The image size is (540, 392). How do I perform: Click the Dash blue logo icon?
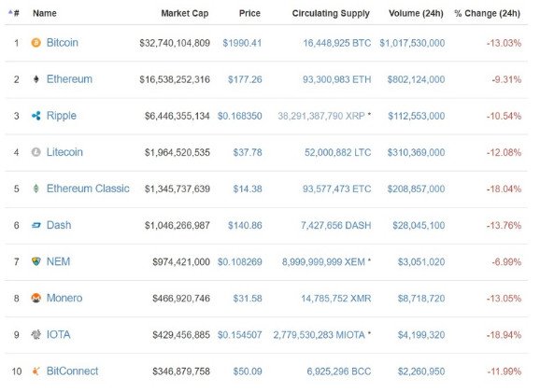point(36,226)
